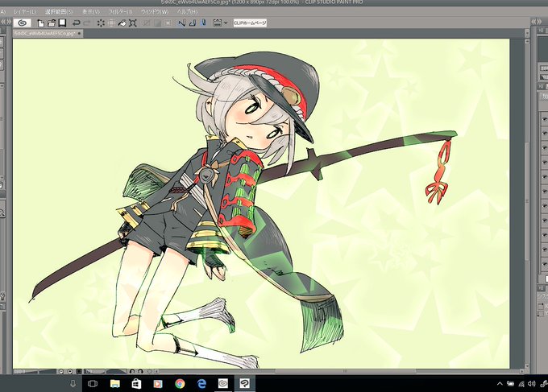Toggle visibility eye of the third layer
Image resolution: width=548 pixels, height=392 pixels.
click(545, 148)
